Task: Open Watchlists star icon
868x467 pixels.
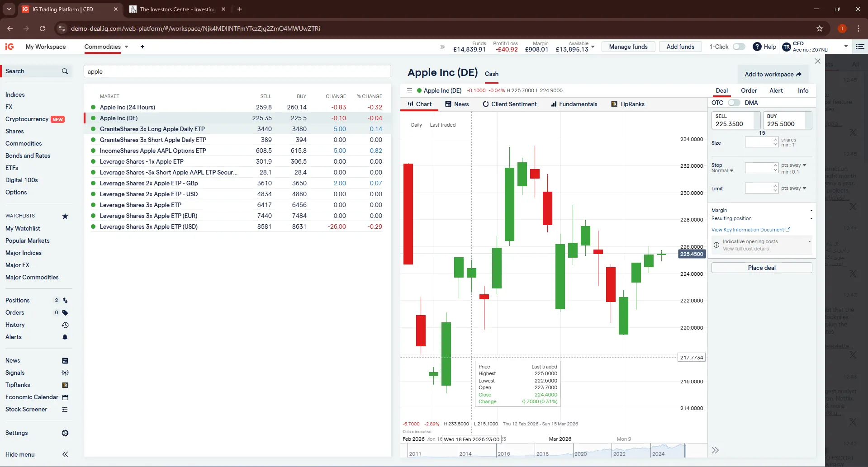Action: click(x=65, y=216)
